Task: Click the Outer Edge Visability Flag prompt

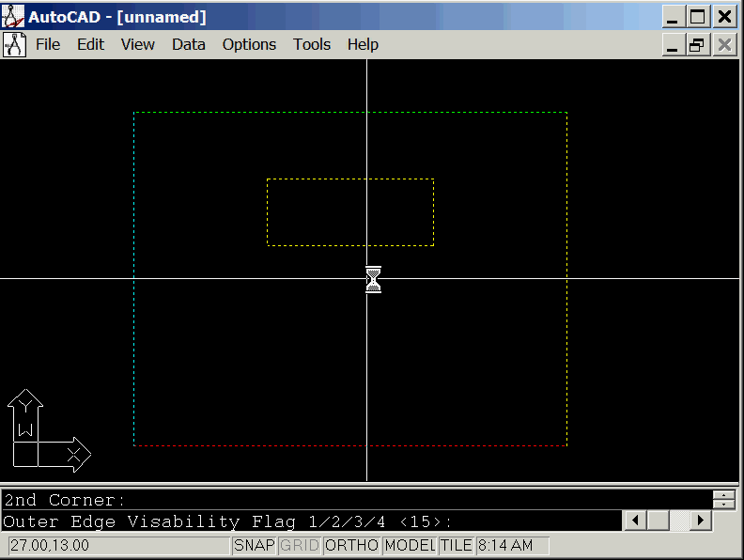Action: 227,522
